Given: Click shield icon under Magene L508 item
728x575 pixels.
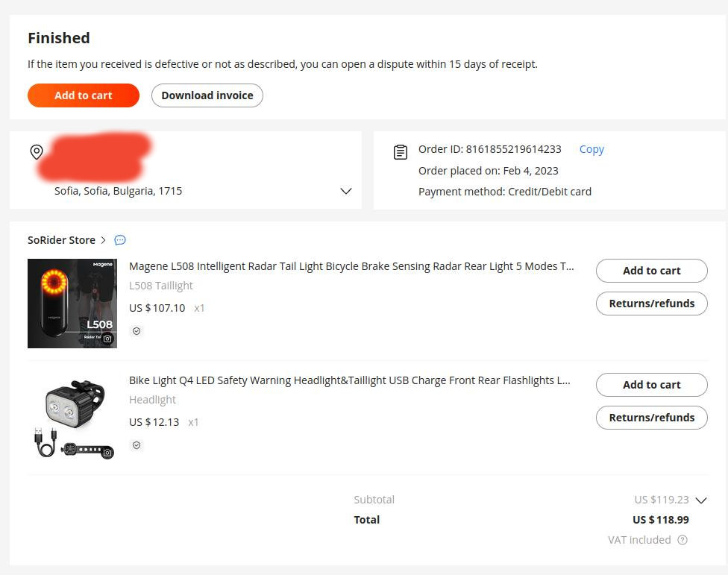Looking at the screenshot, I should [136, 331].
